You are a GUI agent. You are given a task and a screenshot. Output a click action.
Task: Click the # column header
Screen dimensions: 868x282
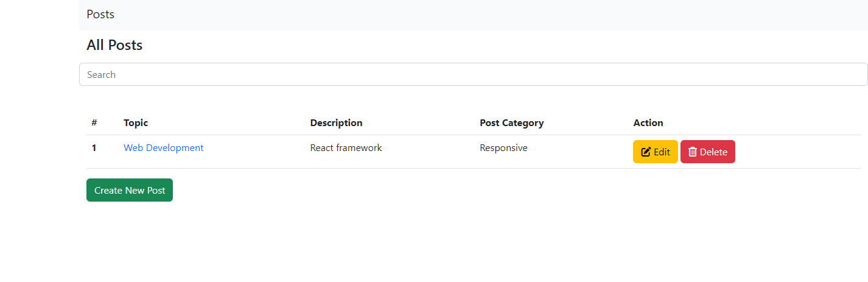pyautogui.click(x=94, y=123)
